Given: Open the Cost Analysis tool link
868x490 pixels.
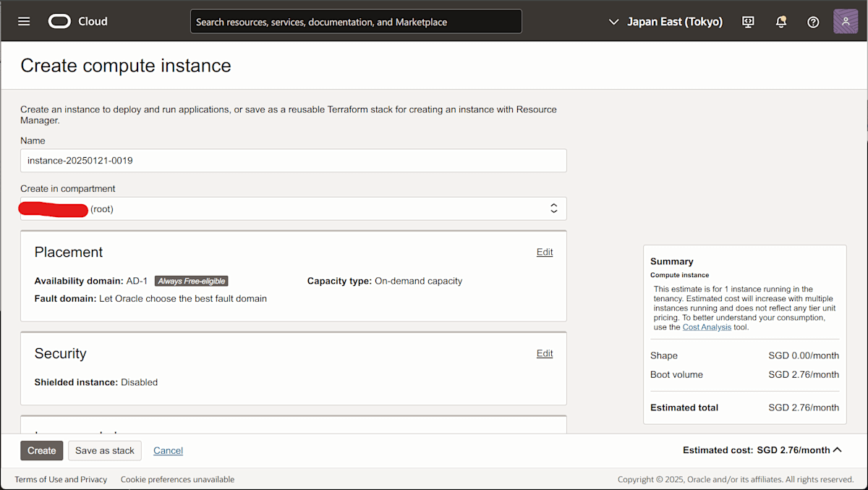Looking at the screenshot, I should coord(707,327).
